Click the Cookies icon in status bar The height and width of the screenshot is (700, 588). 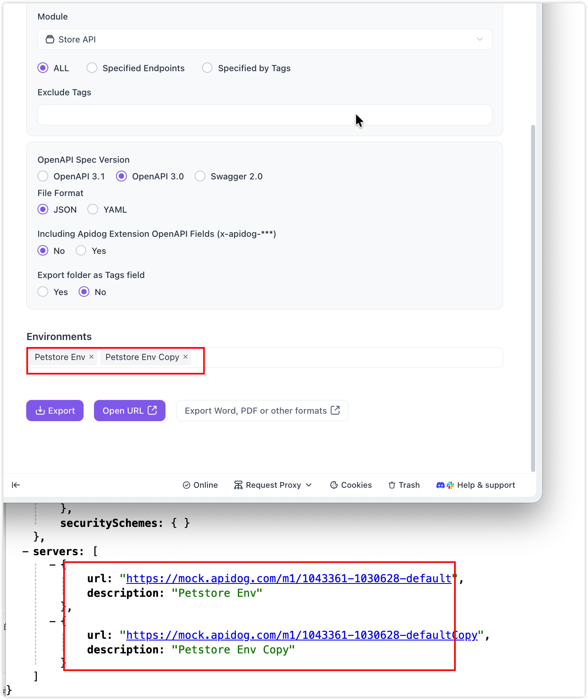pos(334,485)
